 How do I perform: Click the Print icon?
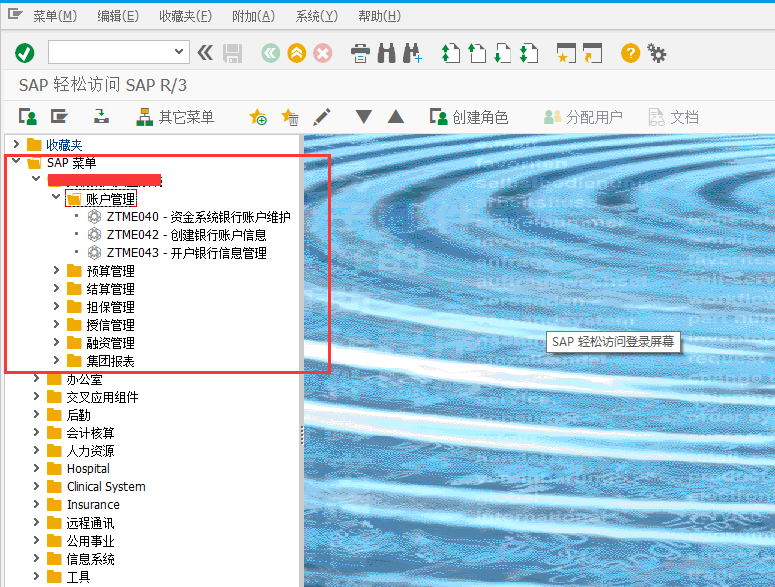point(360,53)
